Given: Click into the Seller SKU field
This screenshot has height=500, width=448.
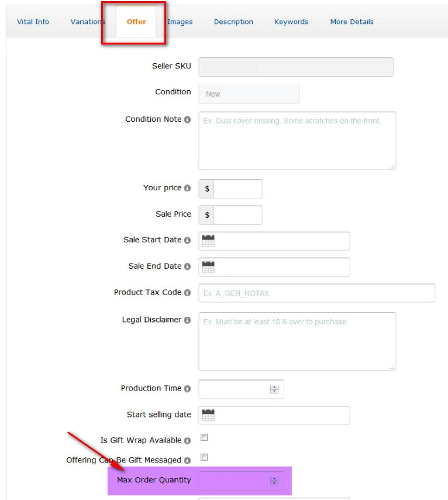Looking at the screenshot, I should coord(296,67).
